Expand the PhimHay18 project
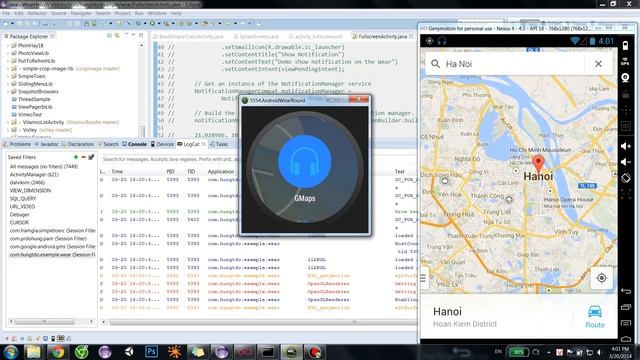Image resolution: width=640 pixels, height=360 pixels. (x=8, y=45)
